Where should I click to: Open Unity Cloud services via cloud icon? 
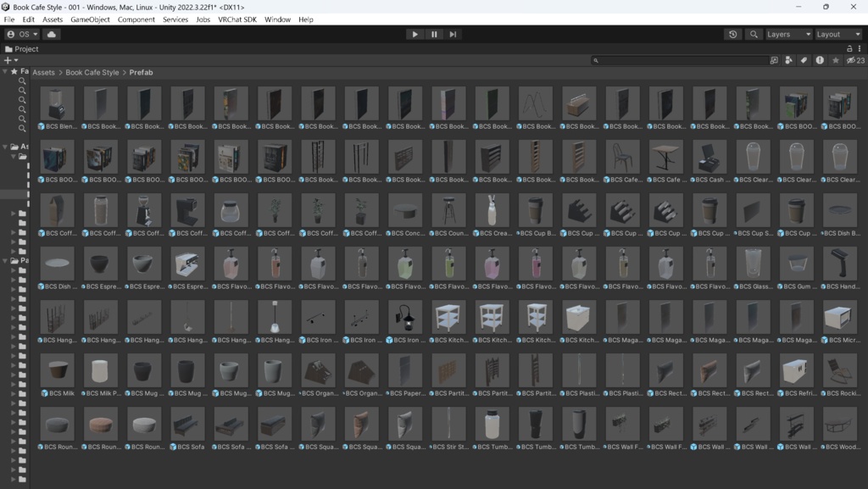point(52,34)
